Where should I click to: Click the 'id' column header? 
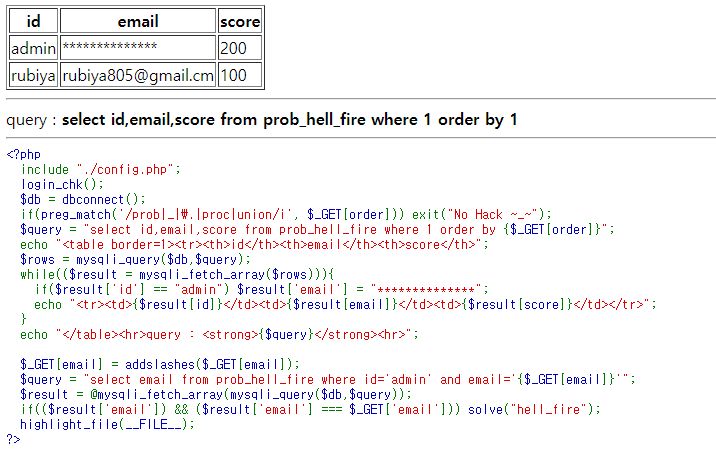coord(34,21)
